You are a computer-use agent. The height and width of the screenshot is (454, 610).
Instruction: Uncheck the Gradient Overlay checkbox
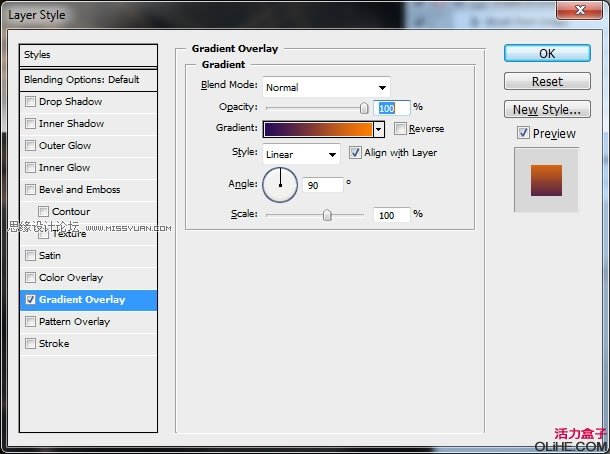[30, 300]
